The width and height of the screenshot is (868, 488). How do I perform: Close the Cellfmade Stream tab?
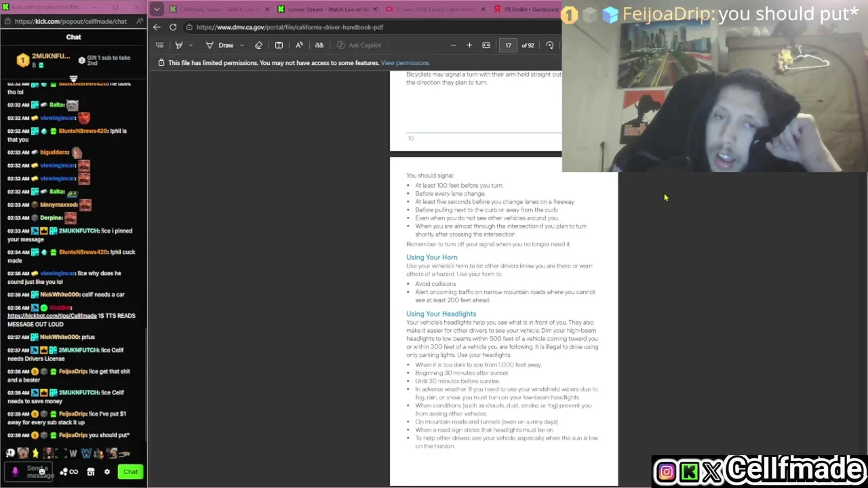[267, 9]
